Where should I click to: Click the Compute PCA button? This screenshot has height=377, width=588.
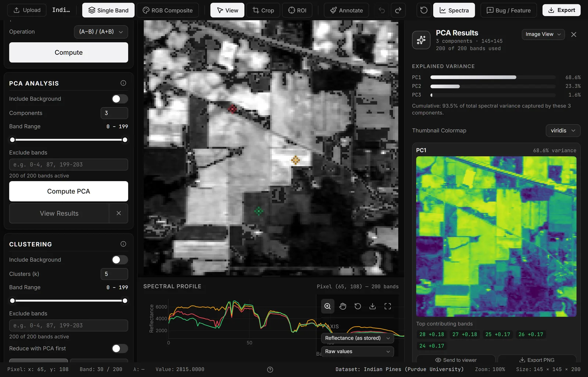click(x=69, y=191)
